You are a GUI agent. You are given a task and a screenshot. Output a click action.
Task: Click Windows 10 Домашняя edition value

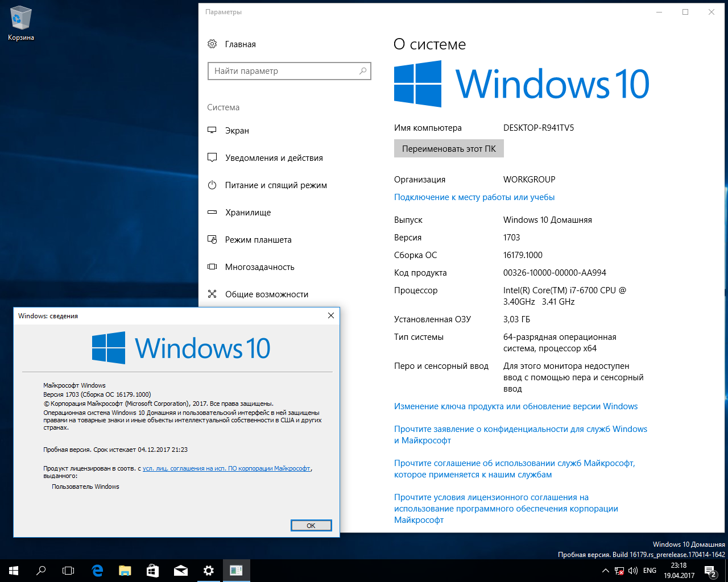click(x=547, y=220)
